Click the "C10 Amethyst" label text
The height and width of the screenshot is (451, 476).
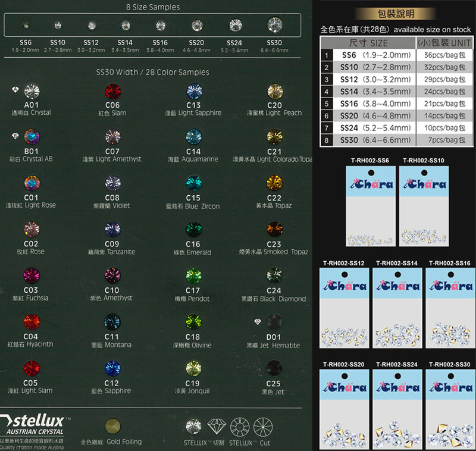[111, 294]
